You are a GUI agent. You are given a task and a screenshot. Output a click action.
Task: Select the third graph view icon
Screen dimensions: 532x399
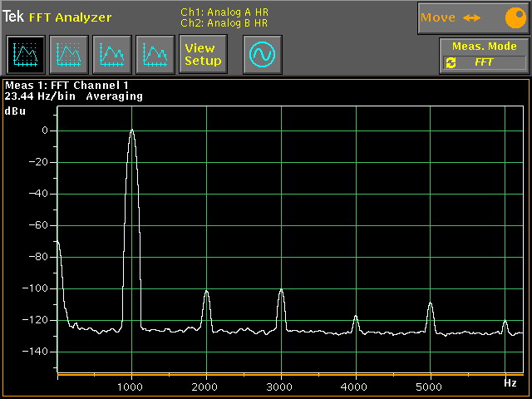[111, 55]
